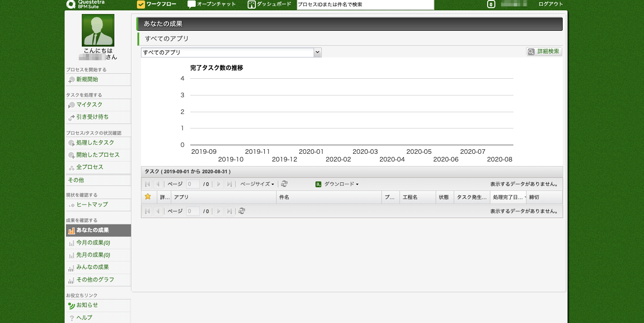Open the ダウンロード download dropdown
The width and height of the screenshot is (644, 323).
tap(341, 184)
